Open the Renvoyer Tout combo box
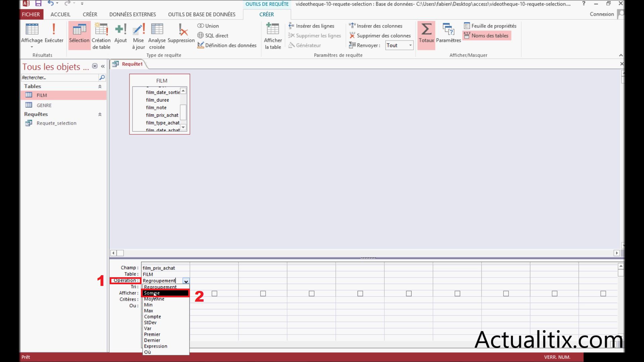 click(x=399, y=45)
